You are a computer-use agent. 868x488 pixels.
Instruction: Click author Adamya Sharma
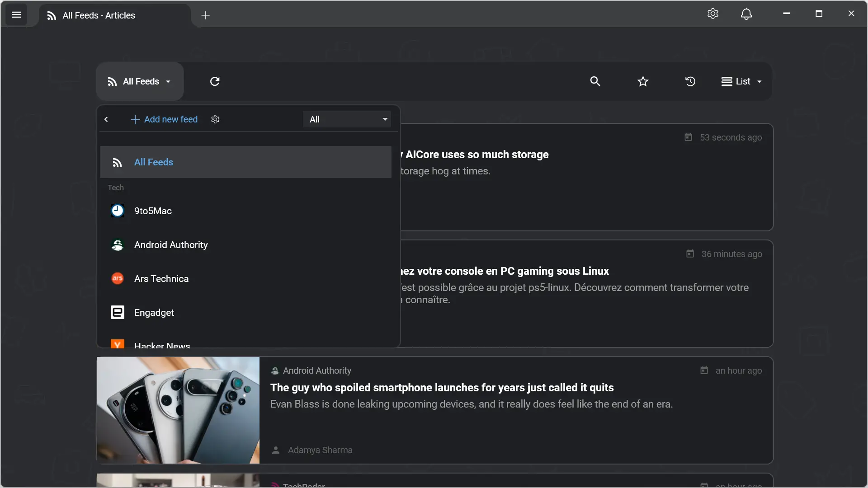pyautogui.click(x=320, y=450)
